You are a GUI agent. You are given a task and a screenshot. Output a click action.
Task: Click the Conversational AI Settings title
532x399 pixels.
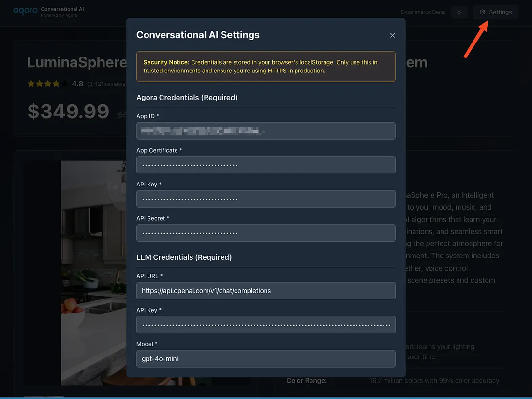(x=198, y=35)
